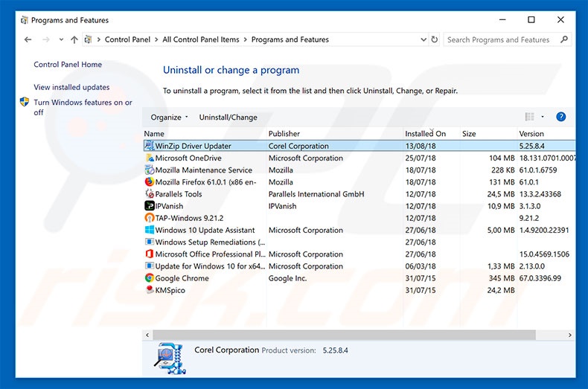Click the IPVanish program icon

150,206
